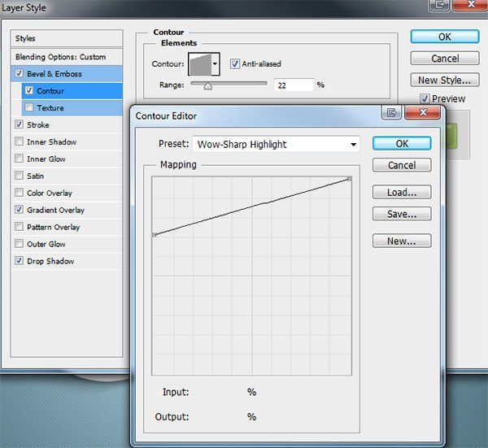Select the Bevel & Emboss style label
Screen dimensions: 488x448
tap(54, 74)
